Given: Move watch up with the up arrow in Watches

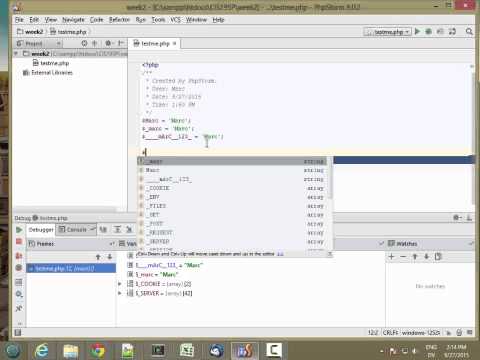Looking at the screenshot, I should (415, 256).
